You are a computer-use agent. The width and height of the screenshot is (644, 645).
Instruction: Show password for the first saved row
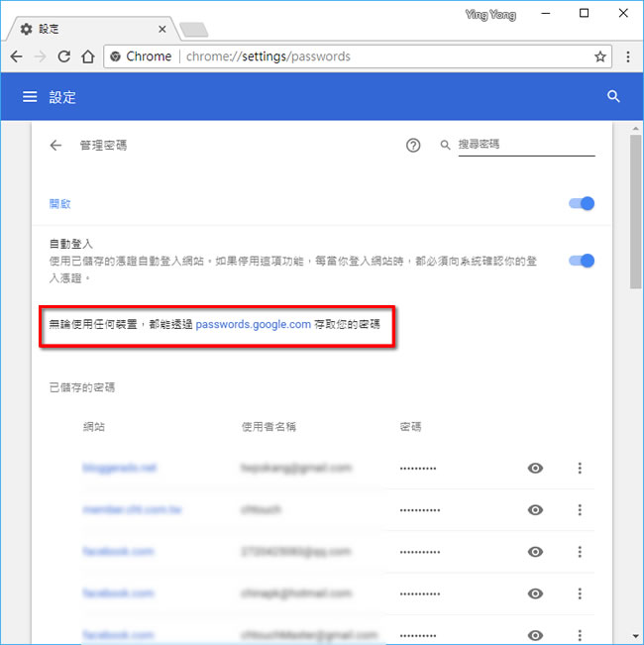point(535,468)
